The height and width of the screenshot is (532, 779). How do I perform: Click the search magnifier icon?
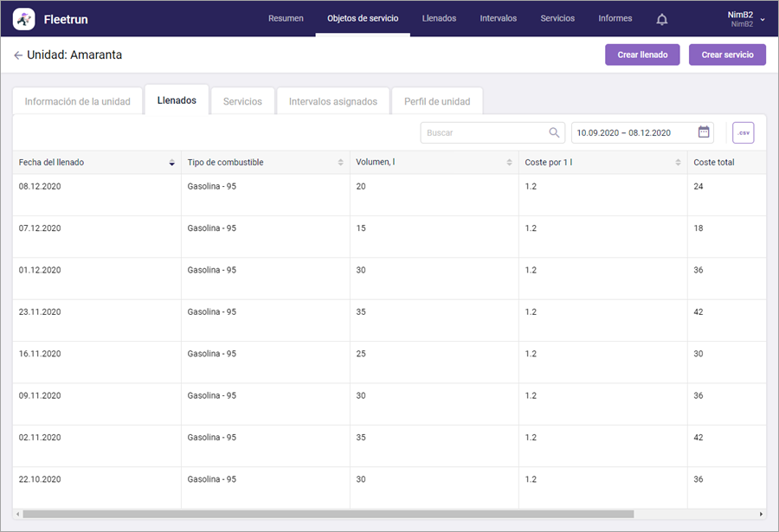coord(554,132)
